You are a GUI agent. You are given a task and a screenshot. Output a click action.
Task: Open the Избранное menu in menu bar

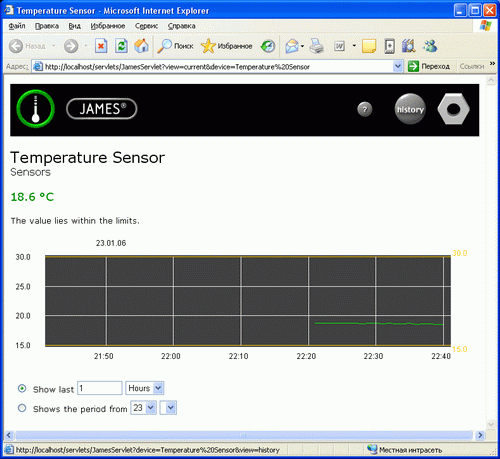point(108,26)
